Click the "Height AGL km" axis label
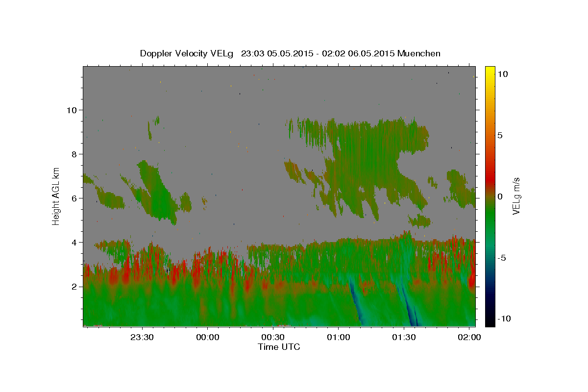The height and width of the screenshot is (392, 588). coord(56,196)
